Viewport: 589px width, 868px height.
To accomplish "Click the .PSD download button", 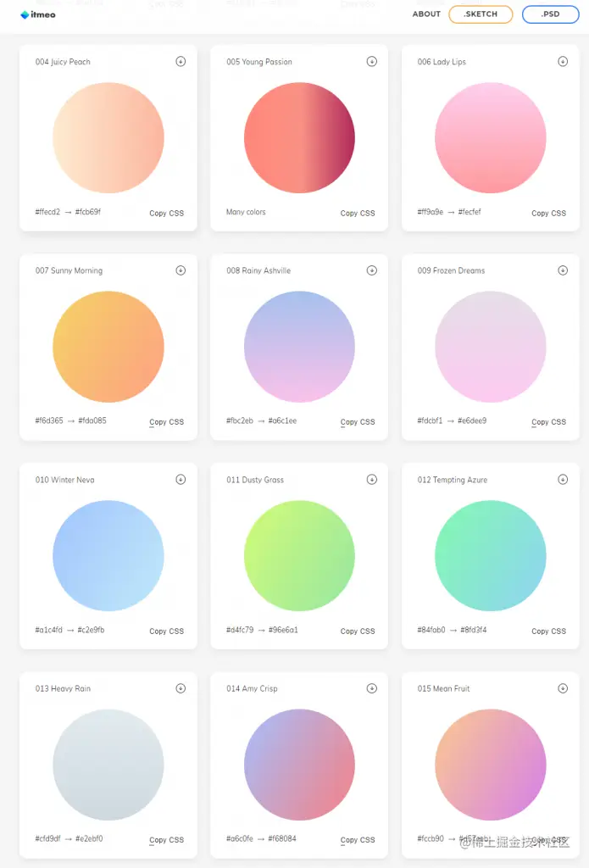I will tap(551, 14).
